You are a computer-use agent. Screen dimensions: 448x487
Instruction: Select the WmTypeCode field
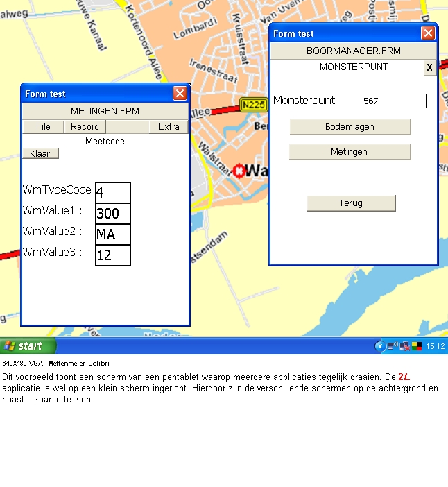pos(112,193)
